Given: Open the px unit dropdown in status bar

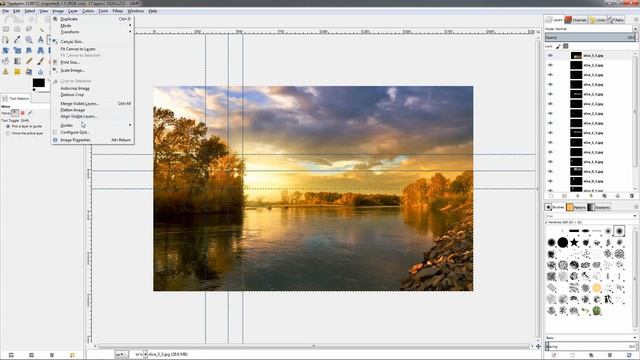Looking at the screenshot, I should pyautogui.click(x=122, y=354).
